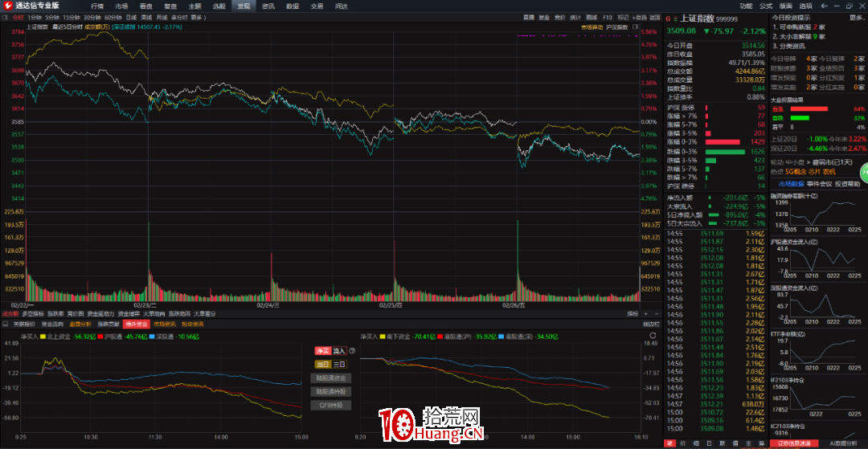868x449 pixels.
Task: Select the 笔 view at bottom right
Action: 669,443
